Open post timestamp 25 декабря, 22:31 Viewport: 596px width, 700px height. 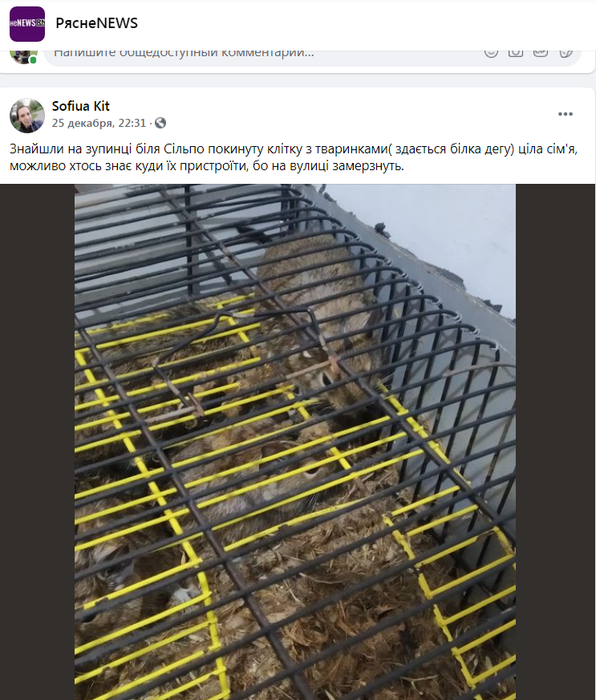coord(99,123)
